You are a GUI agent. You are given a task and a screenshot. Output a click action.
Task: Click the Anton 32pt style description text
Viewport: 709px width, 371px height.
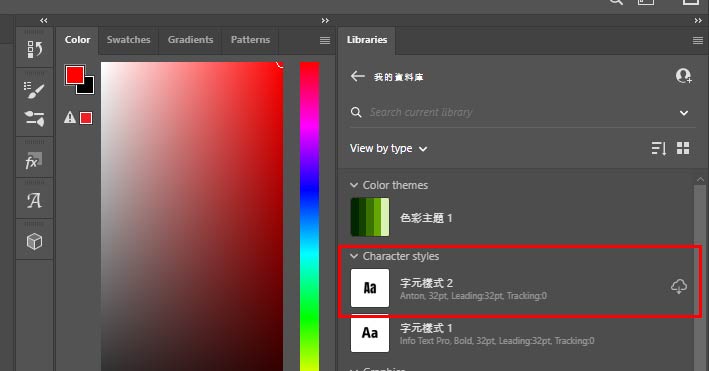tap(473, 296)
